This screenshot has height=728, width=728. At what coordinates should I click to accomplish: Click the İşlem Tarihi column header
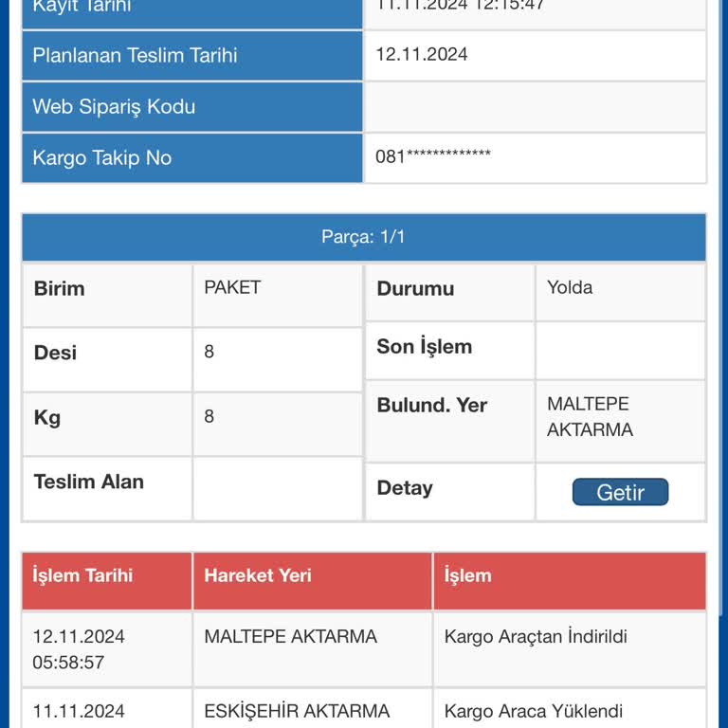coord(107,581)
